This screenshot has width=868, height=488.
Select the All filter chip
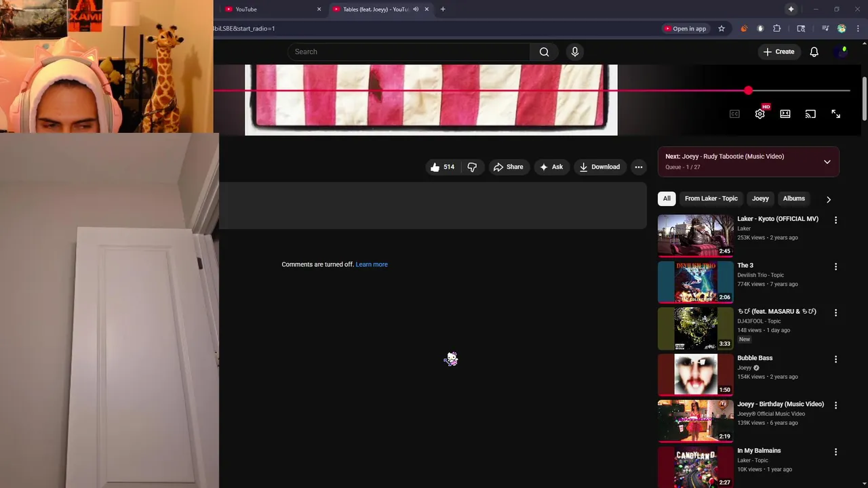click(667, 199)
